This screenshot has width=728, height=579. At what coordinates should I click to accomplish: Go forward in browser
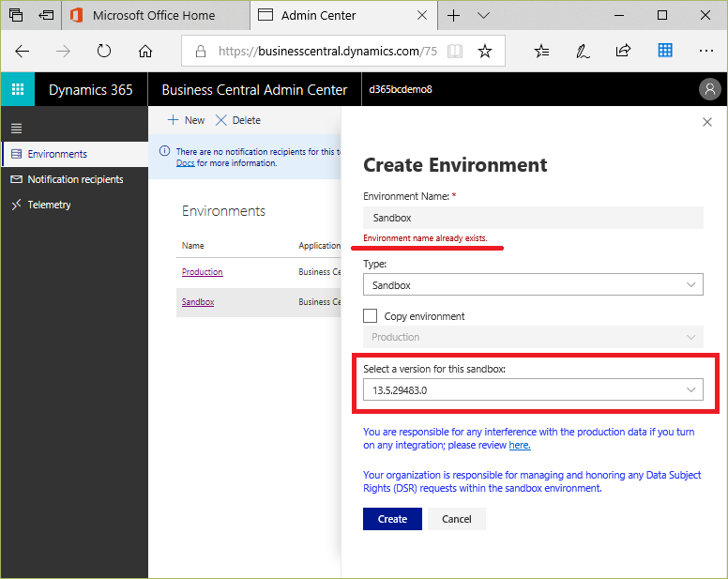63,51
